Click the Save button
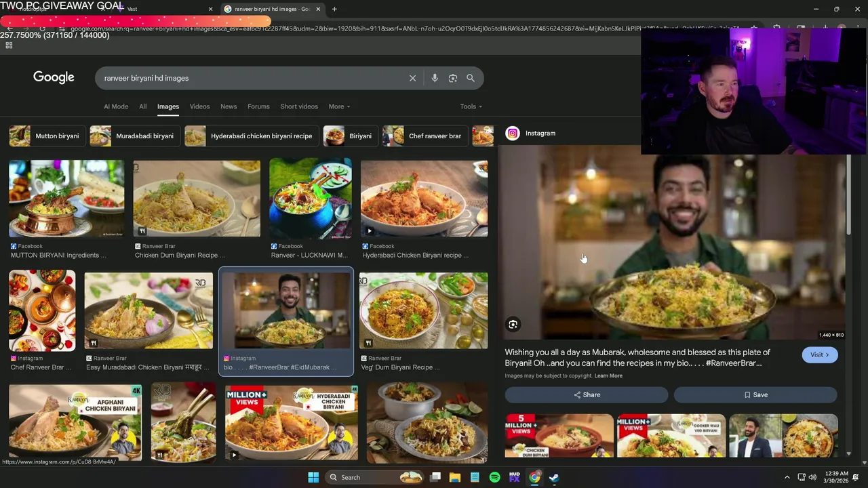 pos(755,395)
